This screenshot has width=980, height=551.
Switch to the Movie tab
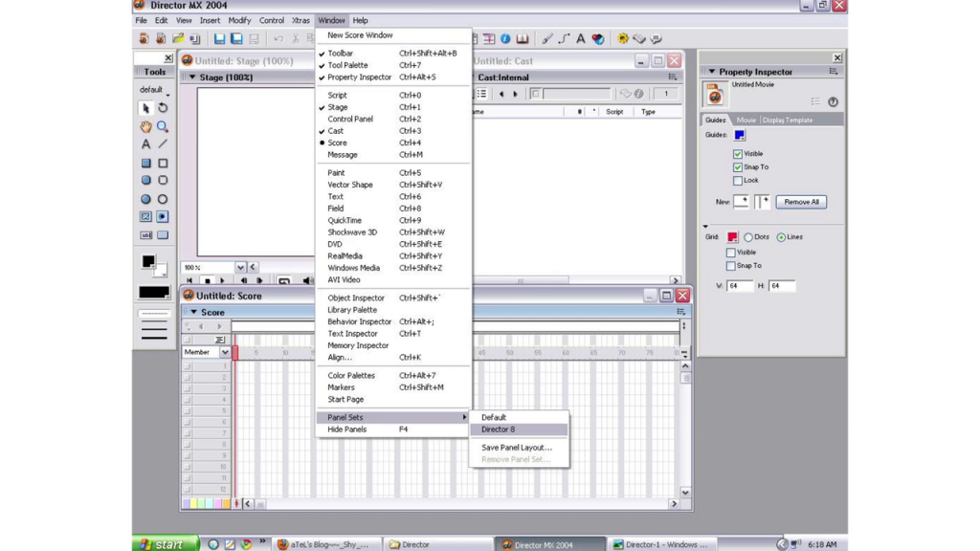point(746,120)
